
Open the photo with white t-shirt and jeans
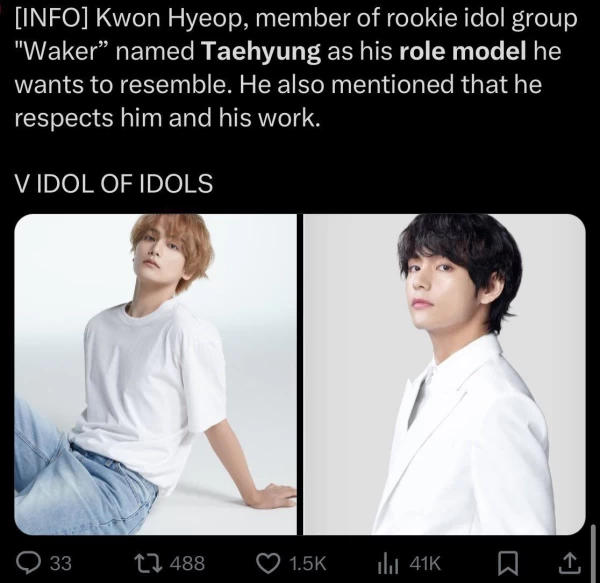click(x=155, y=374)
